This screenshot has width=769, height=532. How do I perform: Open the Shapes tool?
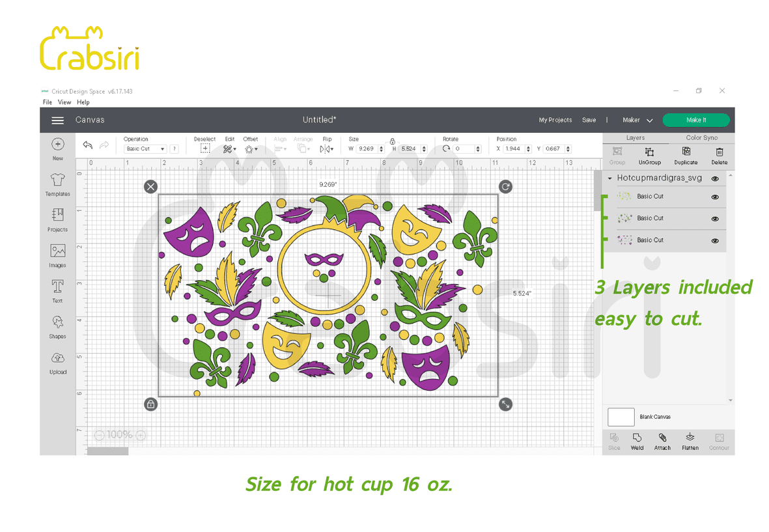[x=57, y=323]
